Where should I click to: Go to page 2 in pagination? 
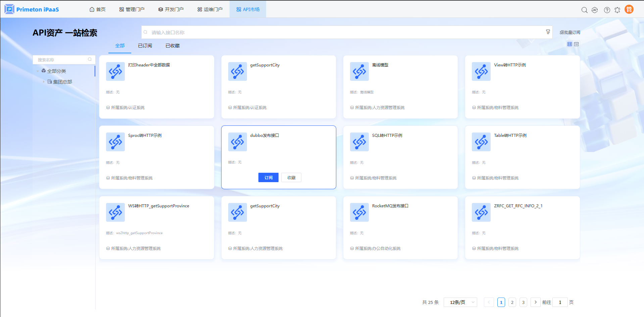[512, 302]
